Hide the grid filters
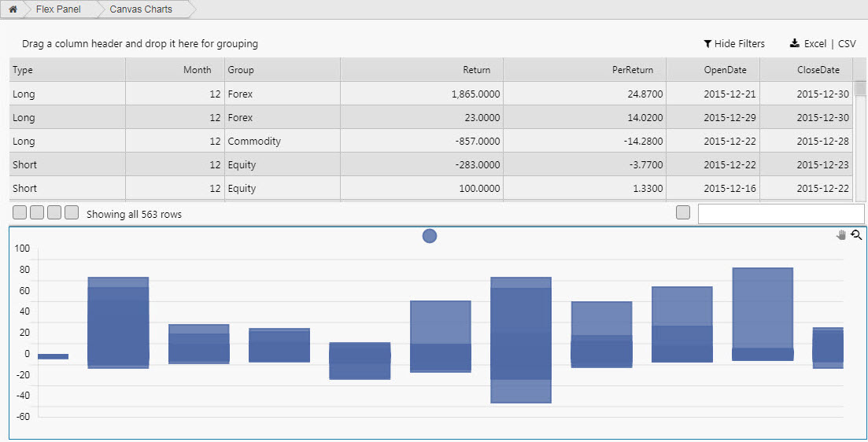Screen dimensions: 868x442 click(734, 44)
